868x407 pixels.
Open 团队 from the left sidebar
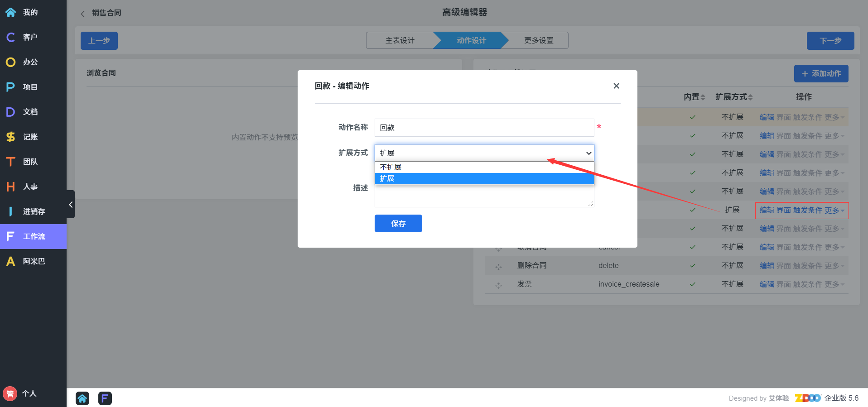[33, 162]
